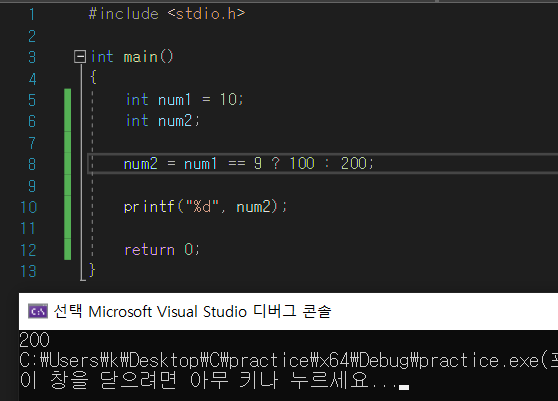Click line number 13 in the gutter
Screen dimensions: 558x401
pyautogui.click(x=28, y=271)
